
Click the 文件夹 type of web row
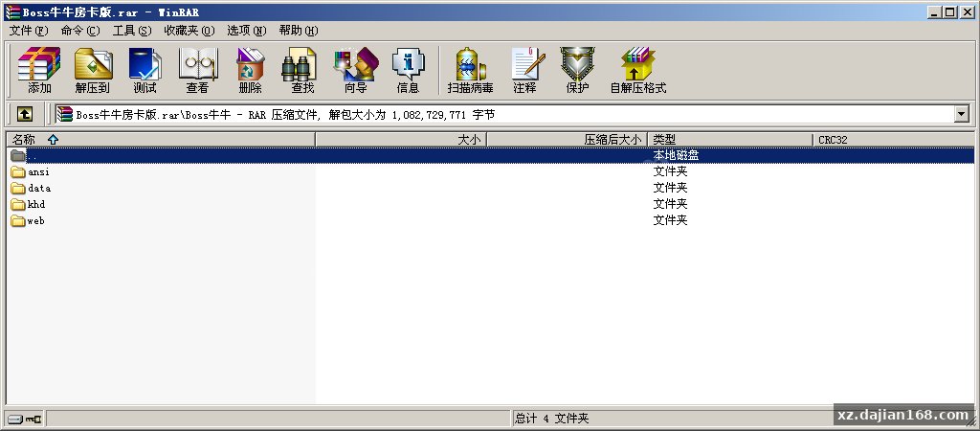tap(670, 220)
